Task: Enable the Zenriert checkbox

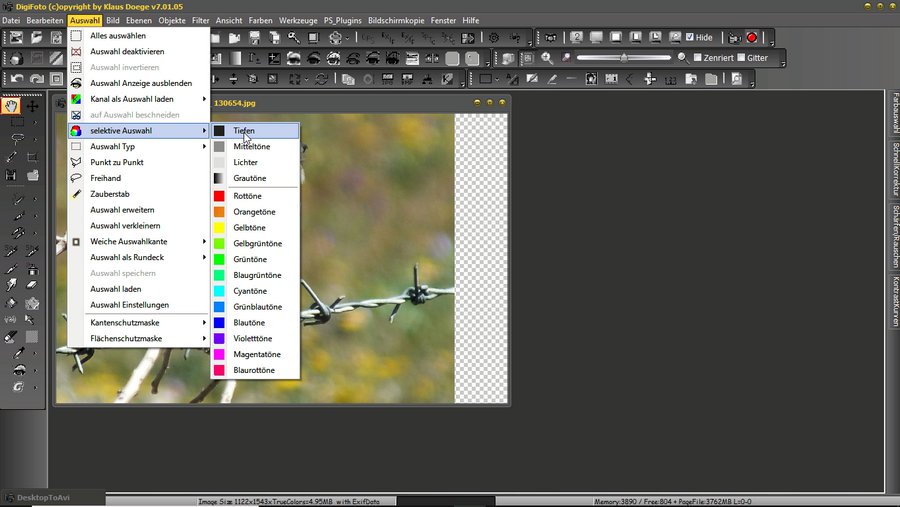Action: (x=697, y=58)
